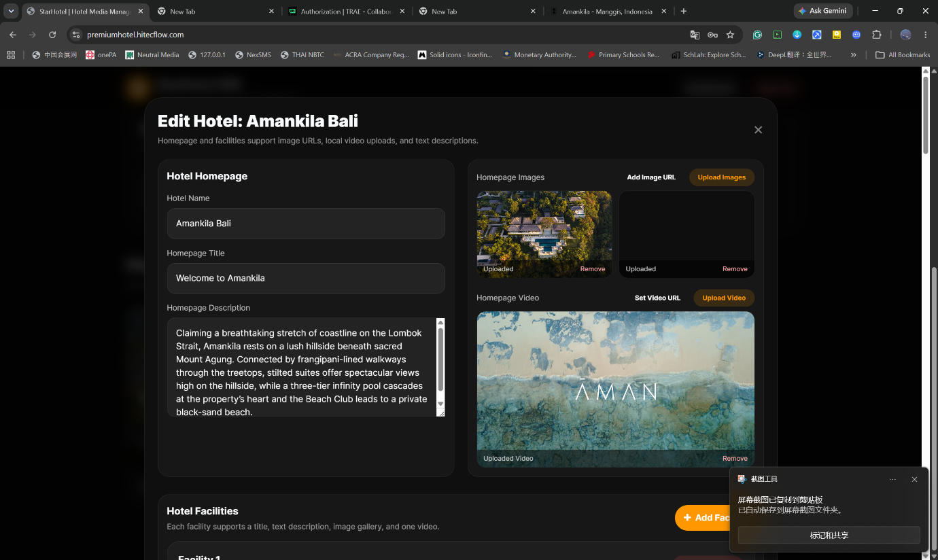Switch to the Authorization | TRAE tab
This screenshot has height=560, width=938.
point(346,12)
